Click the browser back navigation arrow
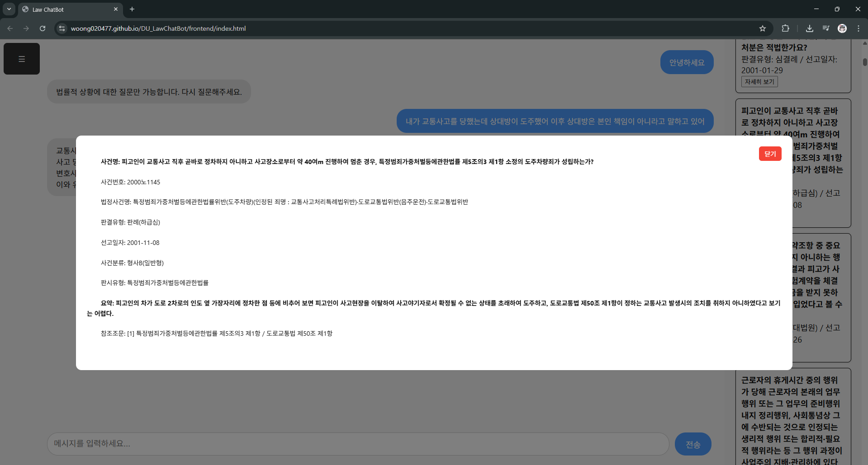The height and width of the screenshot is (465, 868). [10, 28]
